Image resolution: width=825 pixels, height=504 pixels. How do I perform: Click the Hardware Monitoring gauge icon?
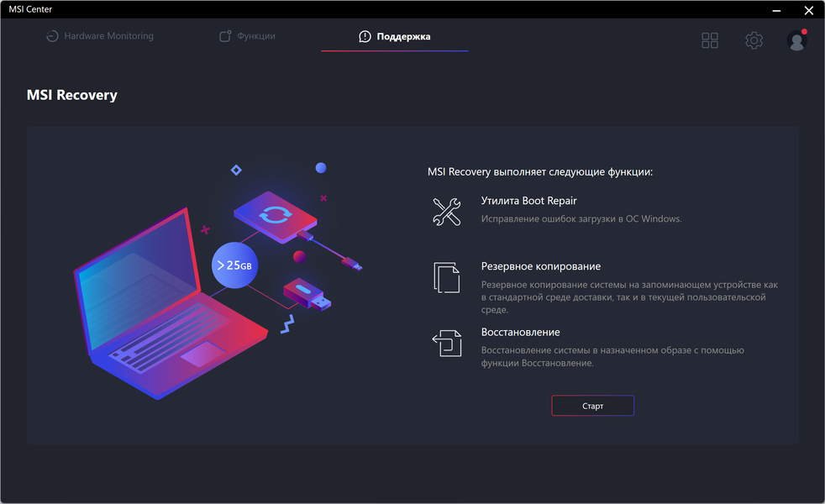[52, 36]
